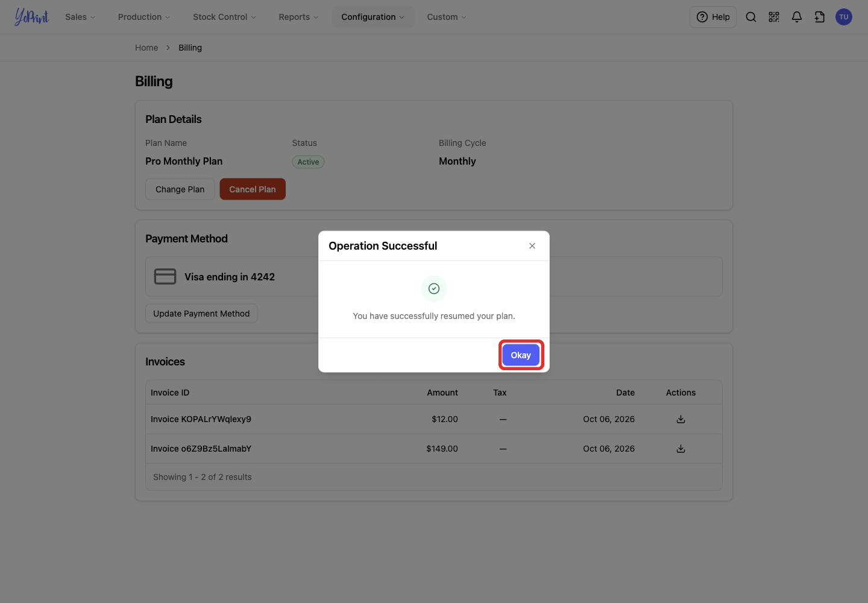Open the TU user avatar menu
The height and width of the screenshot is (603, 868).
(844, 17)
